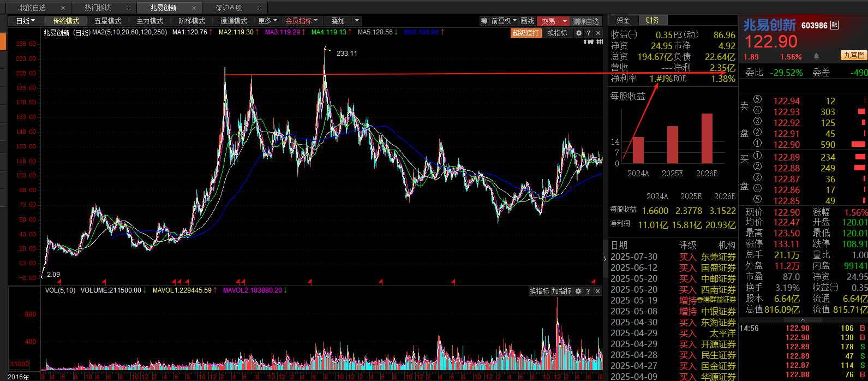Open the 更多 modes dropdown
Screen dimensions: 868x381
(x=268, y=21)
